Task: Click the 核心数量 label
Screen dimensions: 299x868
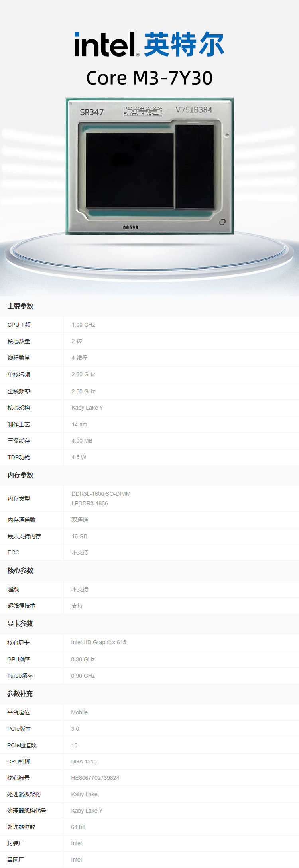Action: pyautogui.click(x=19, y=341)
